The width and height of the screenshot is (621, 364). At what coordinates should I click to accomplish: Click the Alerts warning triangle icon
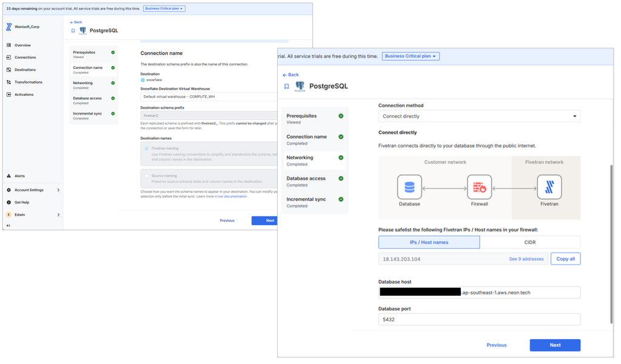tap(8, 176)
